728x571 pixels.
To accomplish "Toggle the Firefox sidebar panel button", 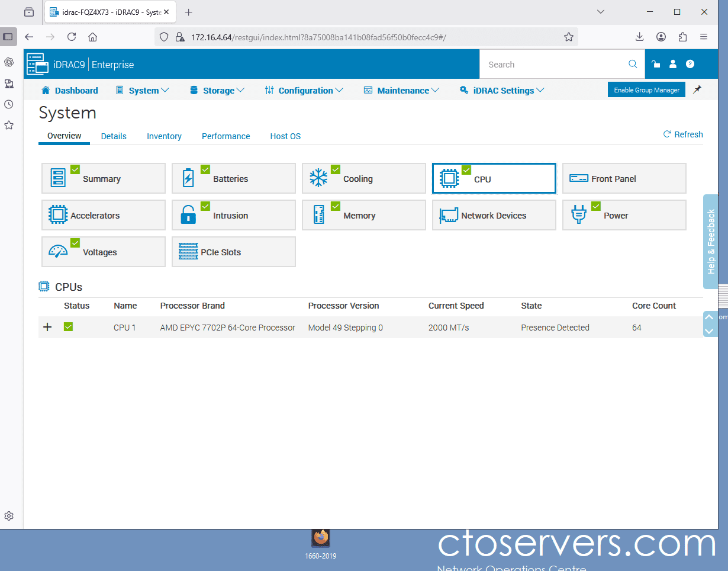I will 8,37.
